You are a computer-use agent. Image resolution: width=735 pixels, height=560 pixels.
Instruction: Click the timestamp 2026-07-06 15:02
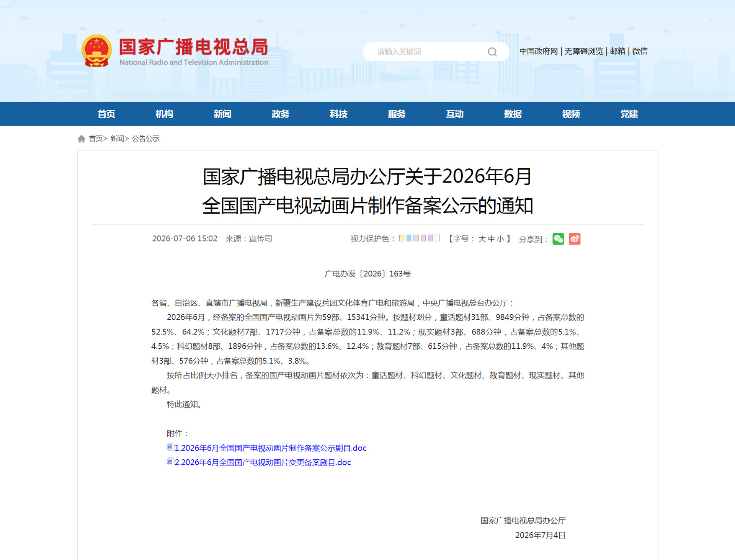coord(185,238)
